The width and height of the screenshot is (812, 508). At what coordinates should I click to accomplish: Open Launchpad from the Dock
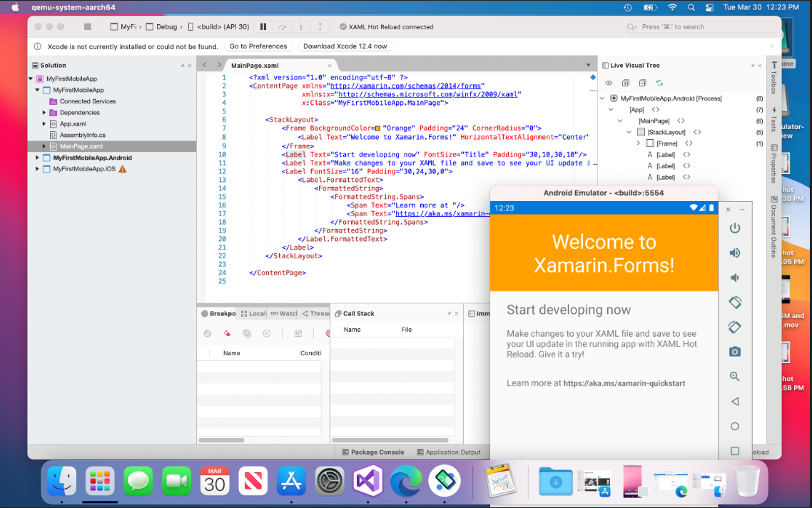[x=100, y=481]
